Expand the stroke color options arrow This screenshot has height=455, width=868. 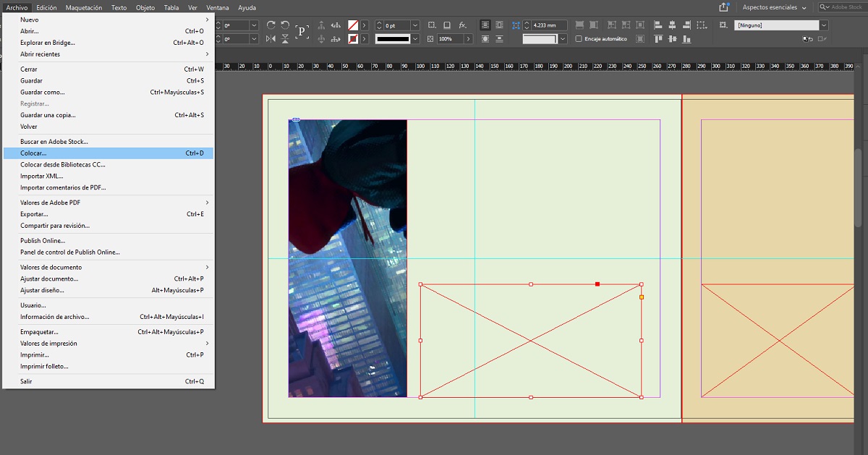pos(364,39)
